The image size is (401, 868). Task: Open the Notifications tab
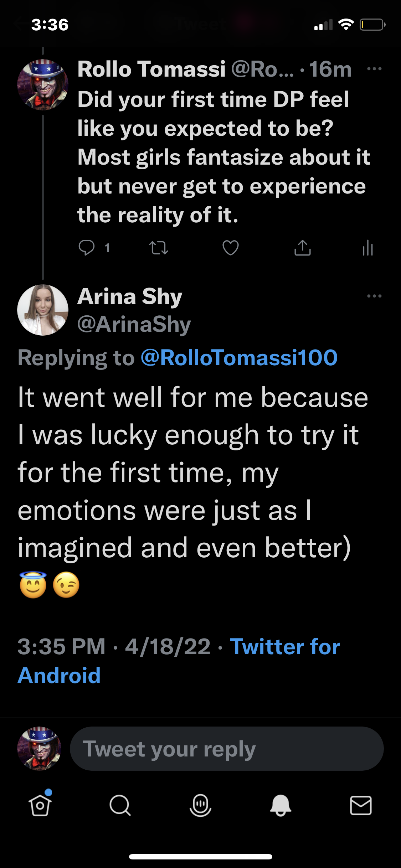[x=281, y=805]
